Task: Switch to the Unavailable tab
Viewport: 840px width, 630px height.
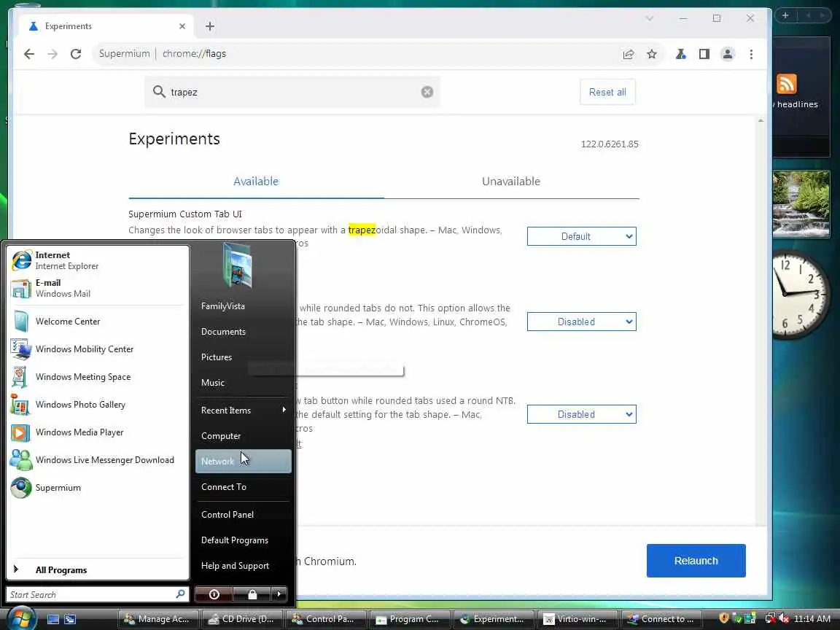Action: coord(511,182)
